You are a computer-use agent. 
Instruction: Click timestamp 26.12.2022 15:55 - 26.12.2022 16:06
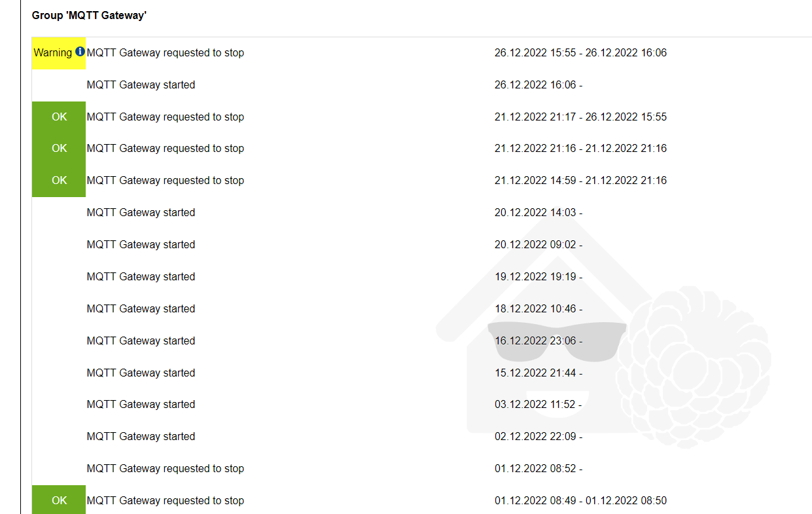(580, 53)
